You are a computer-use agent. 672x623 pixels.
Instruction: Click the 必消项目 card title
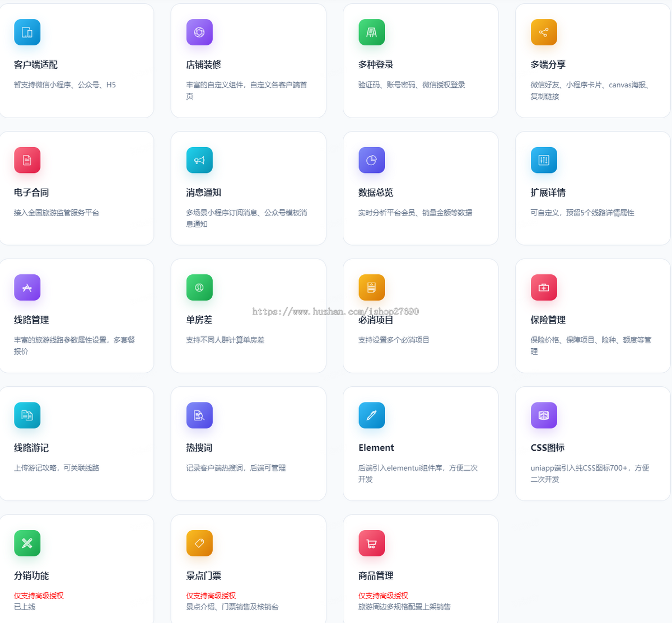[x=376, y=320]
